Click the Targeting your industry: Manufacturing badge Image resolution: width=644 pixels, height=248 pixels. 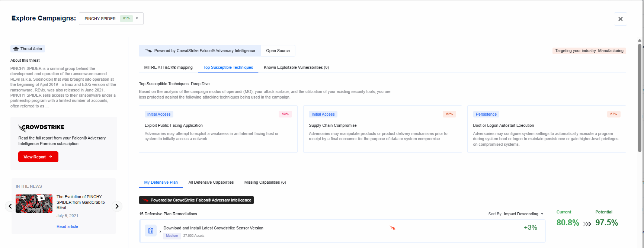click(x=589, y=51)
